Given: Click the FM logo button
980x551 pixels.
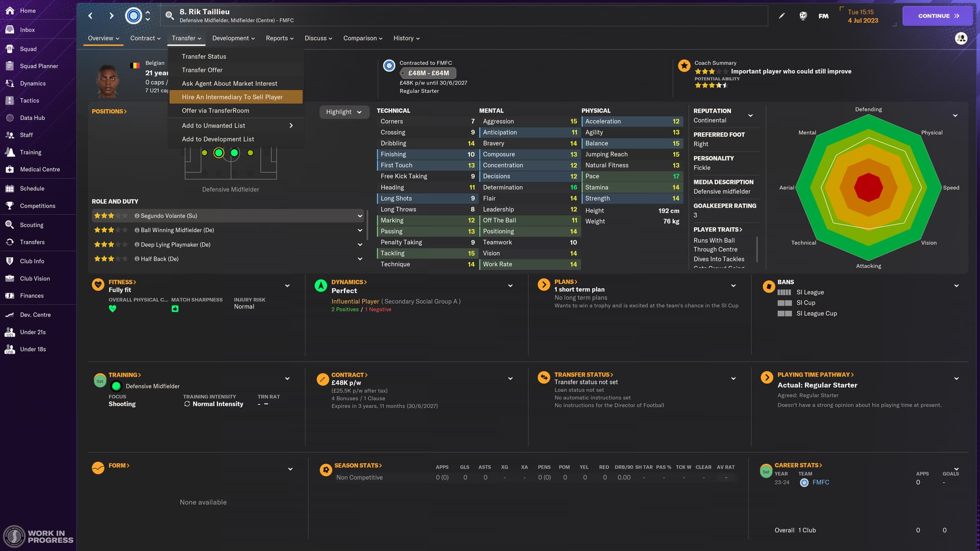Looking at the screenshot, I should click(x=823, y=16).
